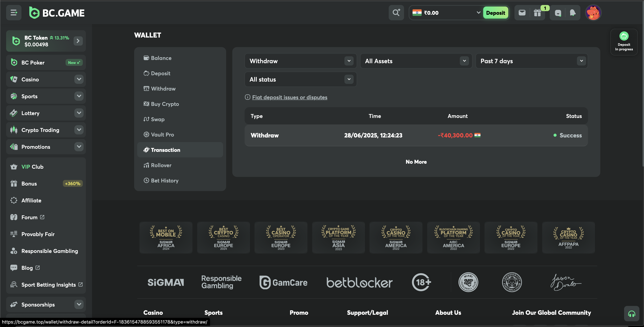Open the All status dropdown
The image size is (644, 327).
coord(301,79)
